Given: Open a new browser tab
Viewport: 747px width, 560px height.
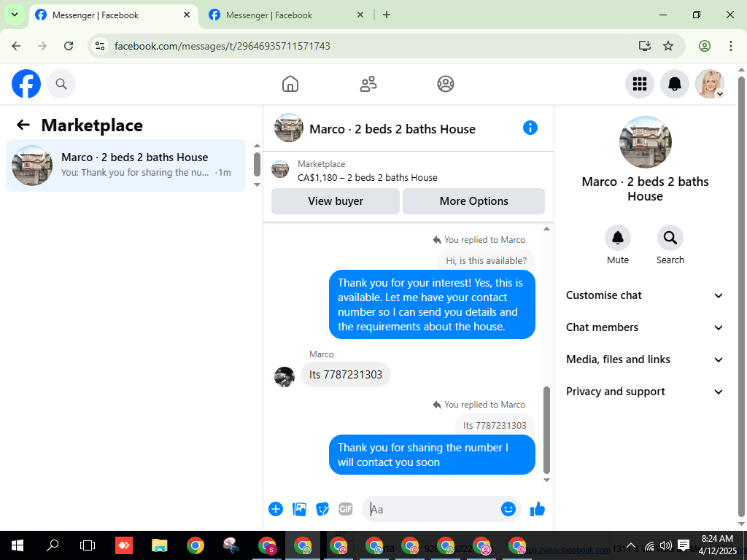Looking at the screenshot, I should (387, 15).
